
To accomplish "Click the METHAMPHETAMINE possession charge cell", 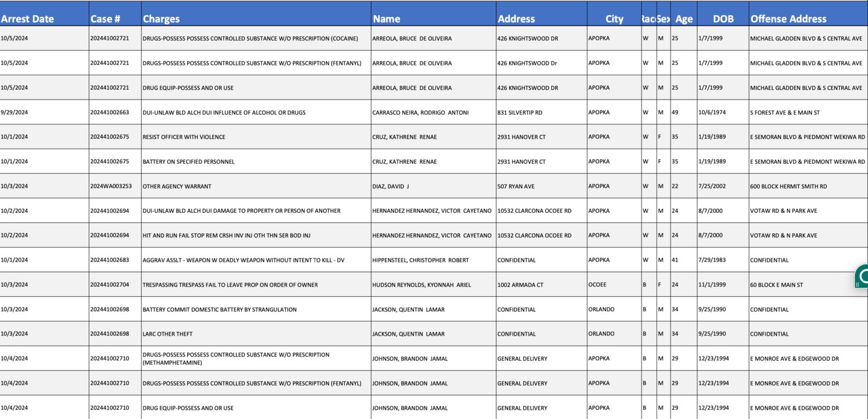I will (256, 358).
